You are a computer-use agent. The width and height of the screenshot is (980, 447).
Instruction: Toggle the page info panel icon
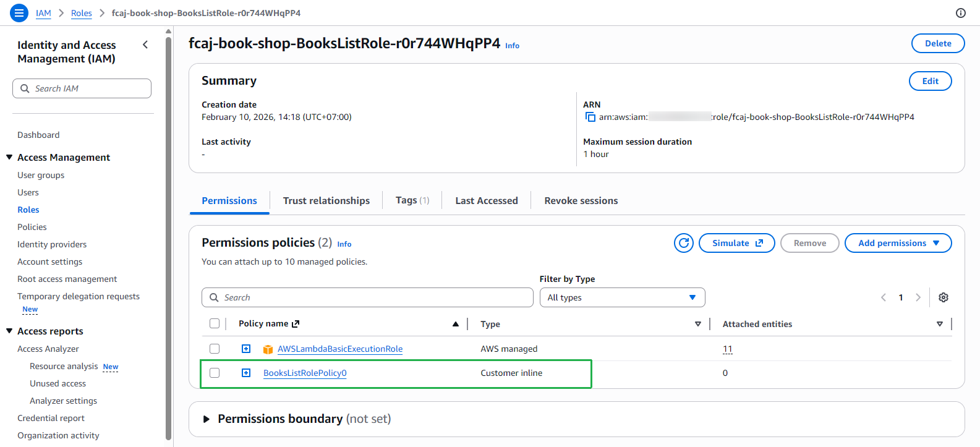click(x=960, y=13)
